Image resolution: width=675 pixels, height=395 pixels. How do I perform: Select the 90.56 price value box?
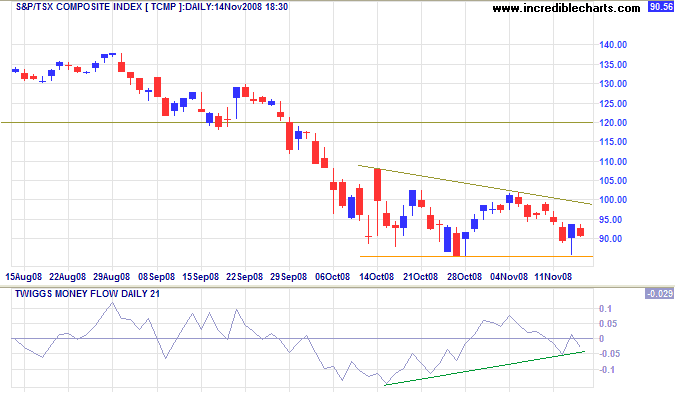click(x=661, y=7)
